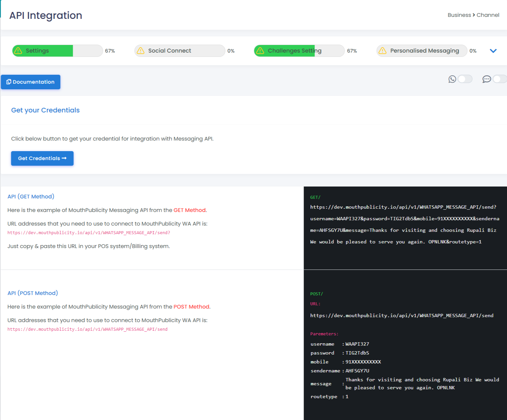The image size is (507, 420).
Task: Click the red 'GET Method' text
Action: coord(190,210)
